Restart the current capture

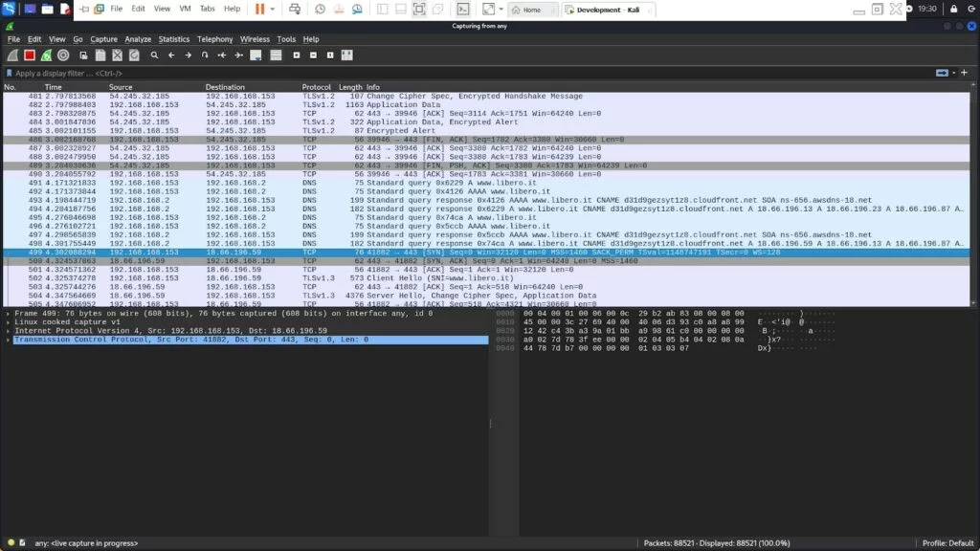click(x=46, y=55)
